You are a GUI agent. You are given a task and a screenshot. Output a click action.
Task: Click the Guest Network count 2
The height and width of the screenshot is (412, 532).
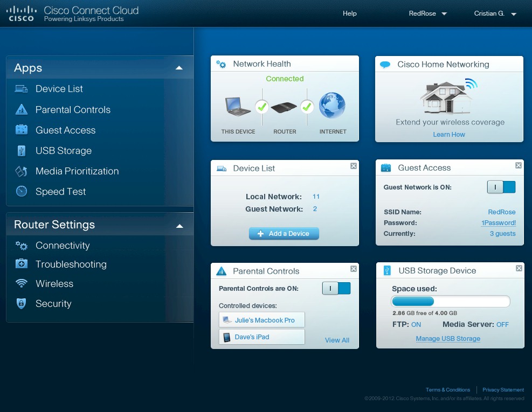[315, 209]
